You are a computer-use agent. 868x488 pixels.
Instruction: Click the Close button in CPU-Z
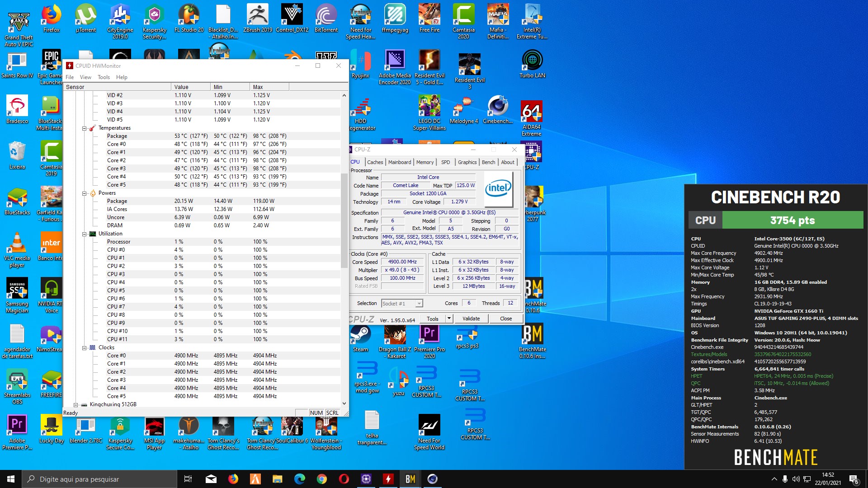506,319
